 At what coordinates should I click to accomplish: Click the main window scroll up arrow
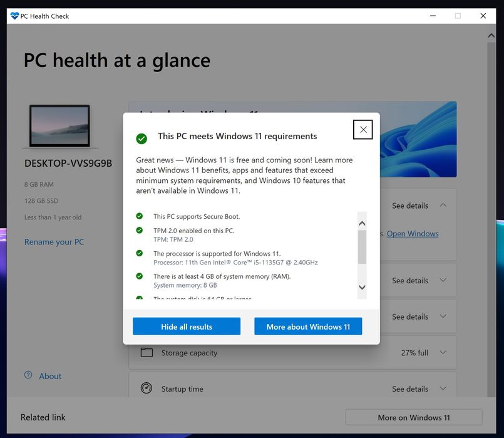(x=491, y=35)
